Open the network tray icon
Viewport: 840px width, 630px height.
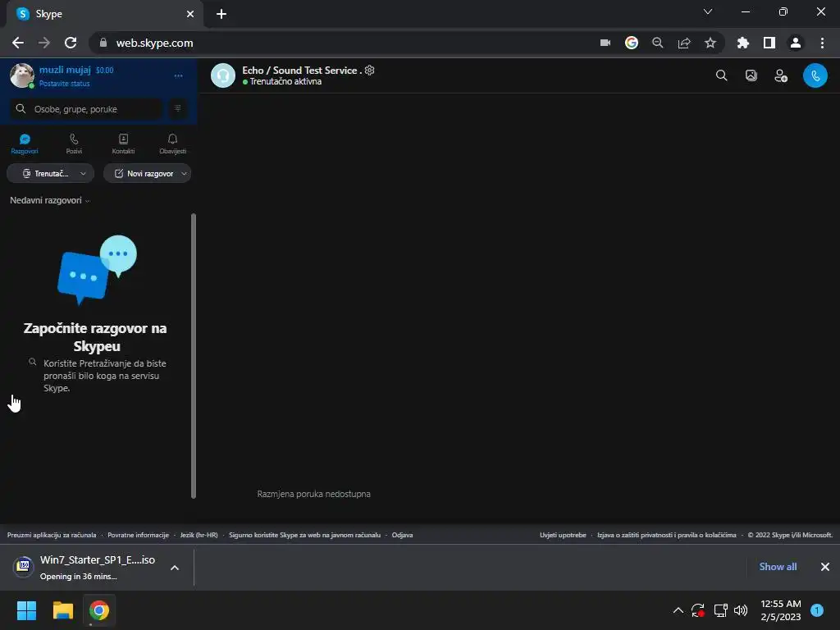720,610
